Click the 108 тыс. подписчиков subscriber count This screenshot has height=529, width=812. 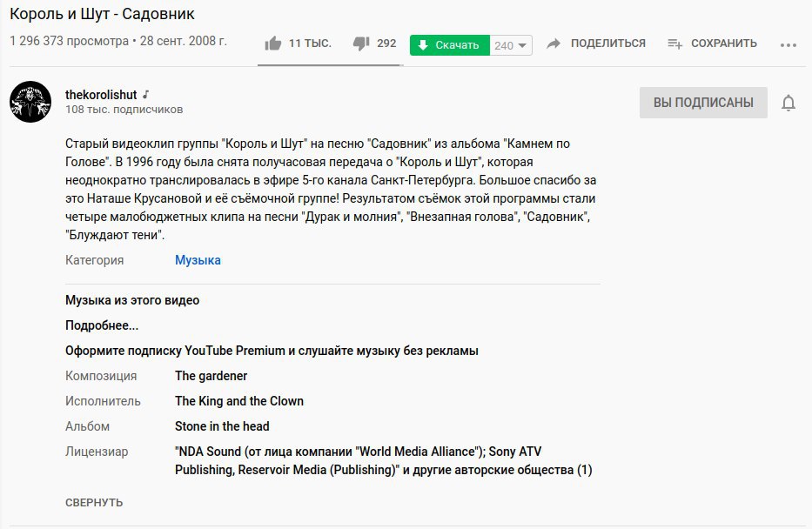click(x=124, y=110)
